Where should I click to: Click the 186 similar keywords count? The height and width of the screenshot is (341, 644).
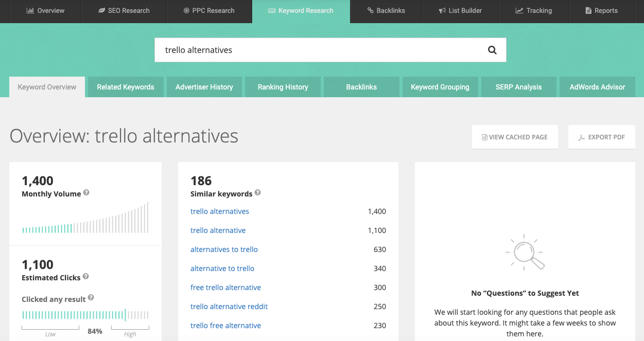tap(201, 181)
